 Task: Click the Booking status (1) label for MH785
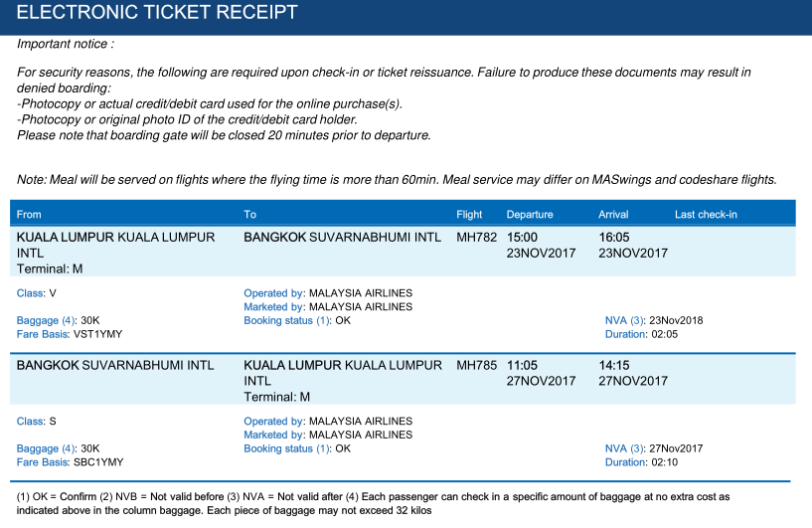[x=286, y=448]
